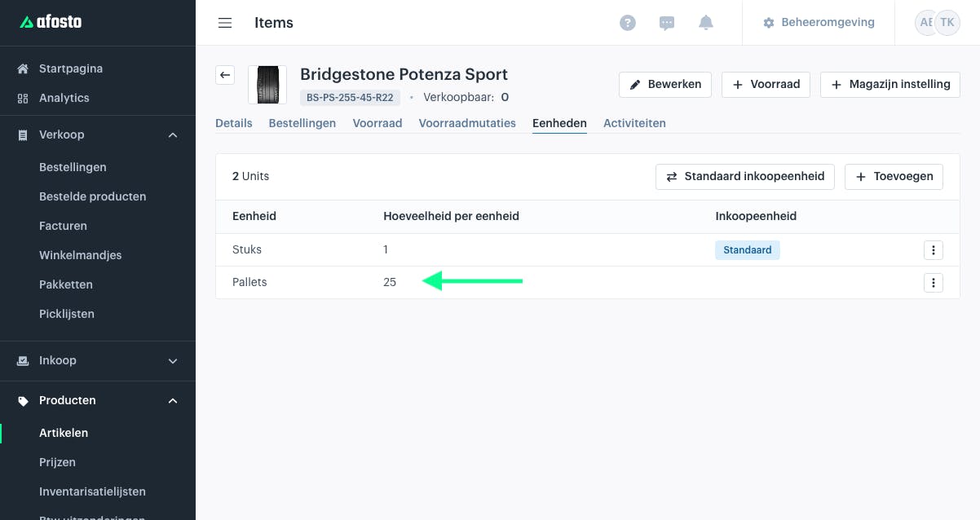The image size is (980, 520).
Task: Click the Bewerken button
Action: pyautogui.click(x=665, y=85)
